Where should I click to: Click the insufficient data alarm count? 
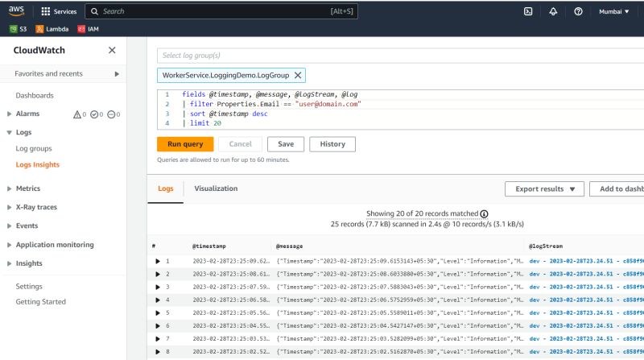(114, 114)
